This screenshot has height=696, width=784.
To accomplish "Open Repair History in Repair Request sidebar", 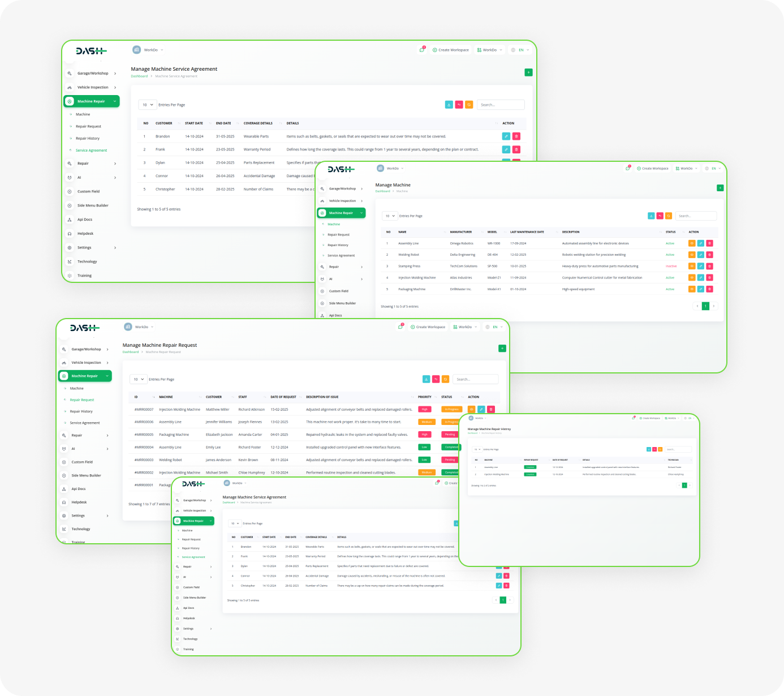I will click(81, 411).
